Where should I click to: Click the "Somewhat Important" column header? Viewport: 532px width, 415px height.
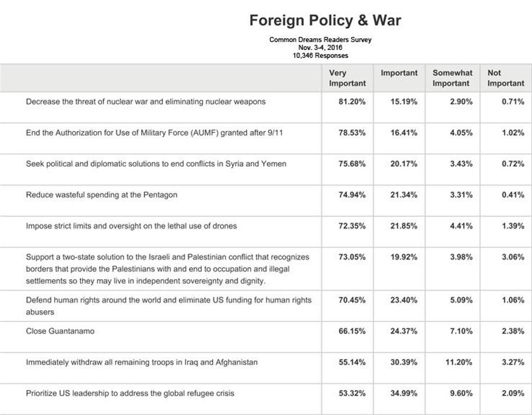452,78
